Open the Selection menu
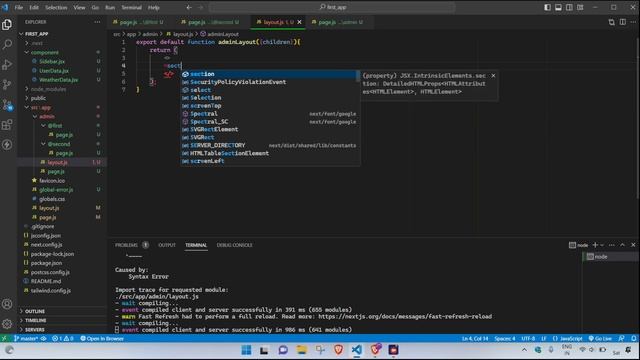 [56, 7]
